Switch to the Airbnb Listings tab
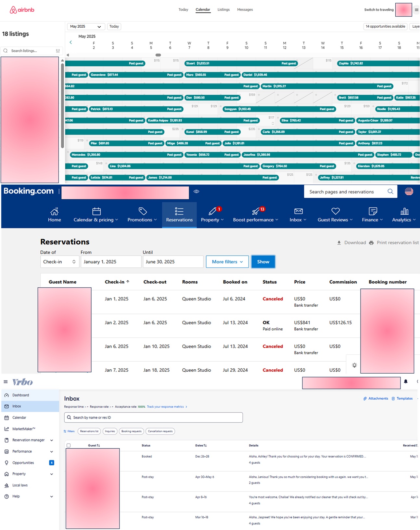Screen dimensions: 420x530 223,10
